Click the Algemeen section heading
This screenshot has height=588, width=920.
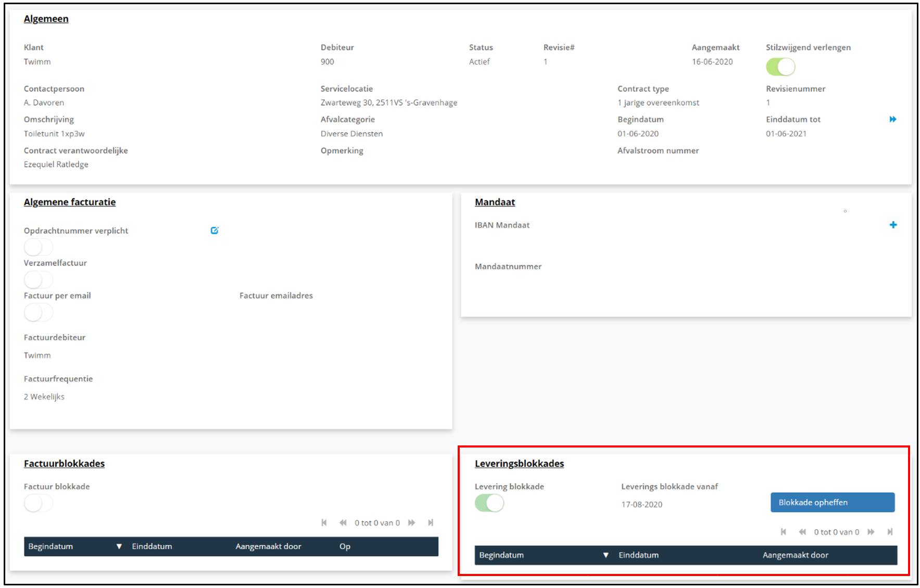(x=46, y=19)
